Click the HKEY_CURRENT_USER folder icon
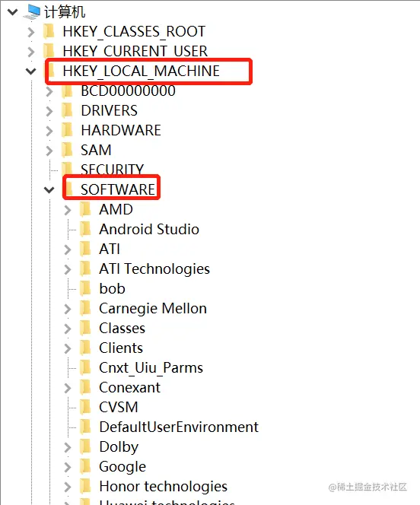 pos(49,51)
